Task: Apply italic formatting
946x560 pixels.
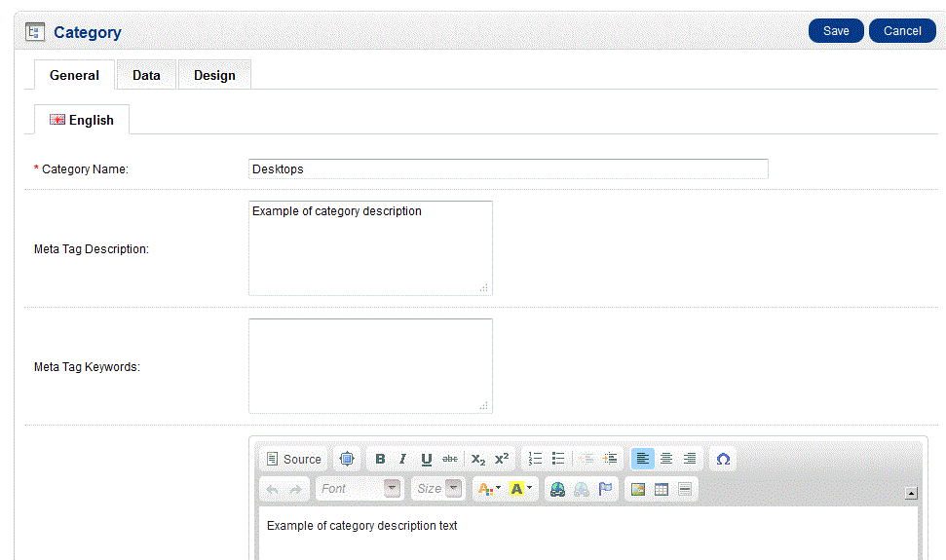Action: click(x=402, y=459)
